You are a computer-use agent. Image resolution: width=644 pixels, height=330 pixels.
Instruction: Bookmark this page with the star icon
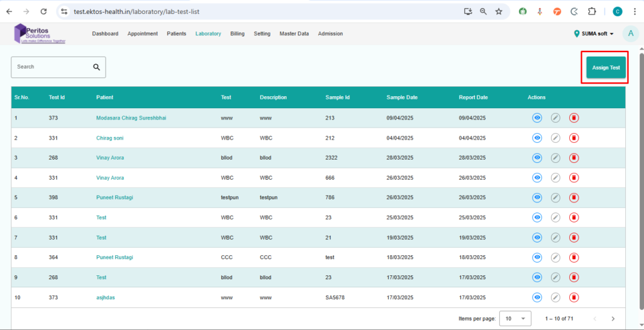499,11
